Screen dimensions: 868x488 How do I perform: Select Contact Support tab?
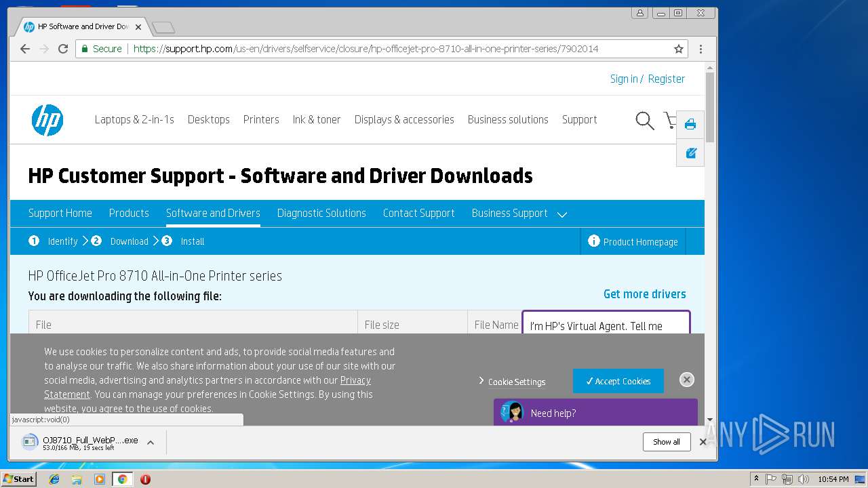tap(419, 213)
